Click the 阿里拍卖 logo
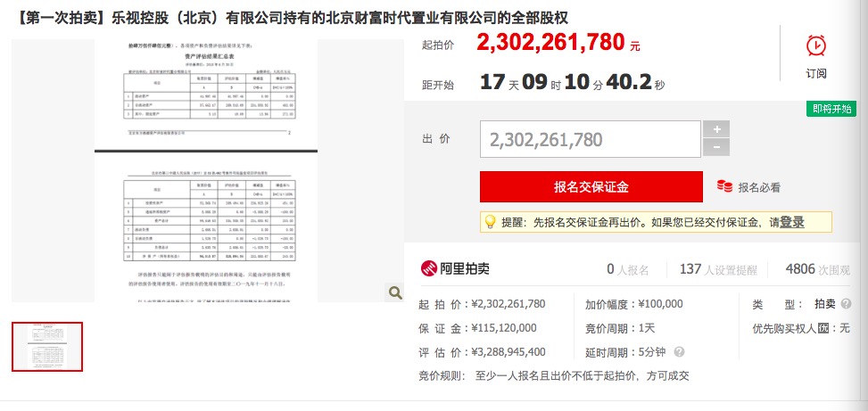 455,269
